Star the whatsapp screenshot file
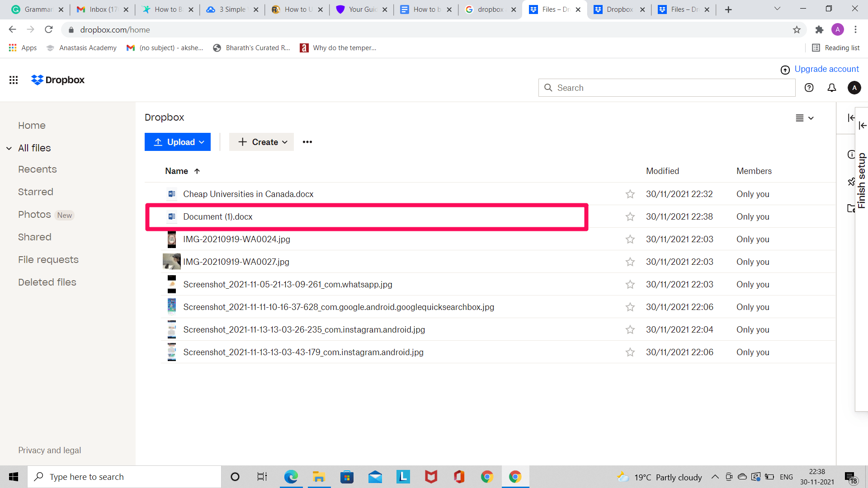This screenshot has width=868, height=488. click(630, 285)
